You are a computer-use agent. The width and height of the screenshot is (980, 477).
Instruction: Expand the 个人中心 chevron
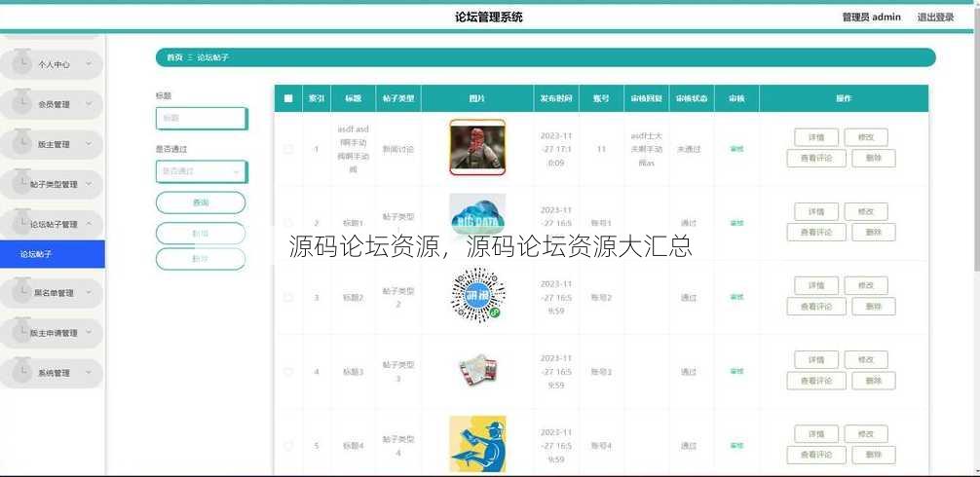(89, 63)
